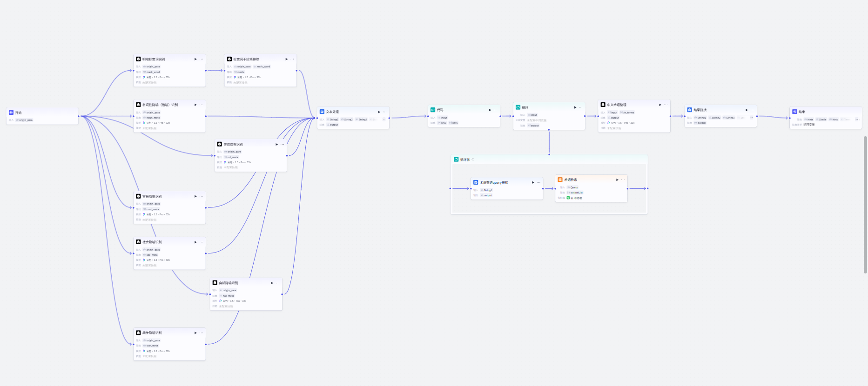Click the vertical scrollbar on right edge
Image resolution: width=868 pixels, height=386 pixels.
[x=865, y=205]
